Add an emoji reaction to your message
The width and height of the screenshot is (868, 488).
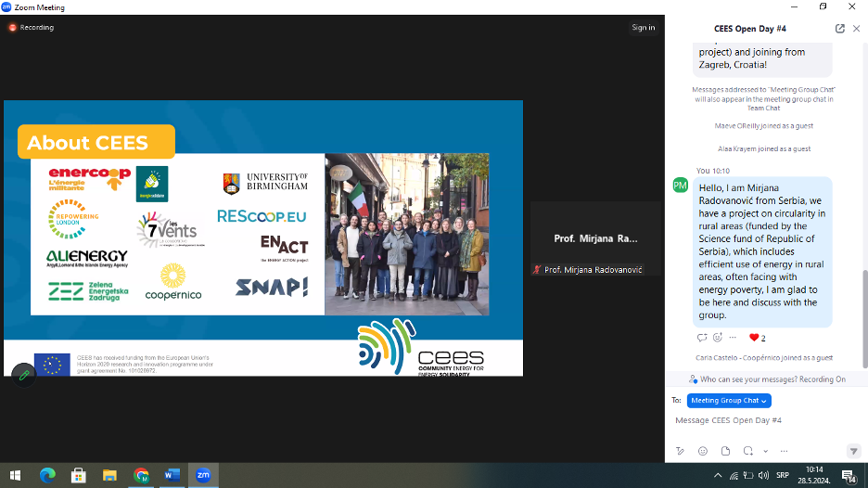[718, 338]
